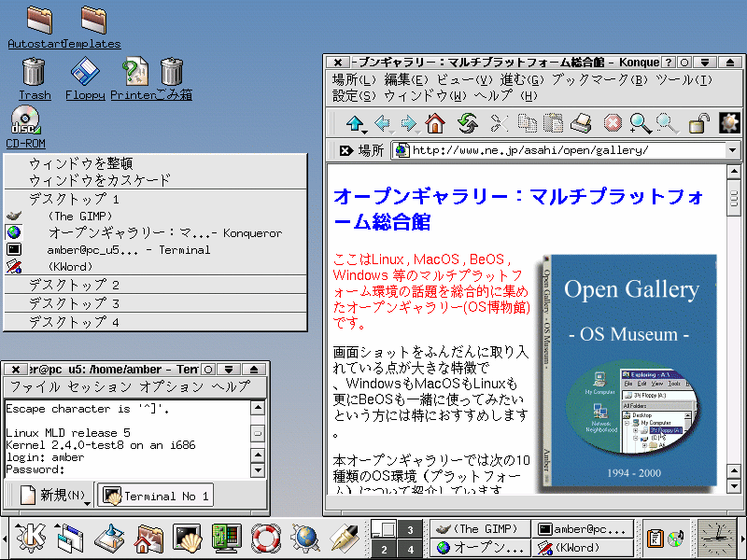Click the zoom in magnifier icon
747x560 pixels.
click(640, 123)
